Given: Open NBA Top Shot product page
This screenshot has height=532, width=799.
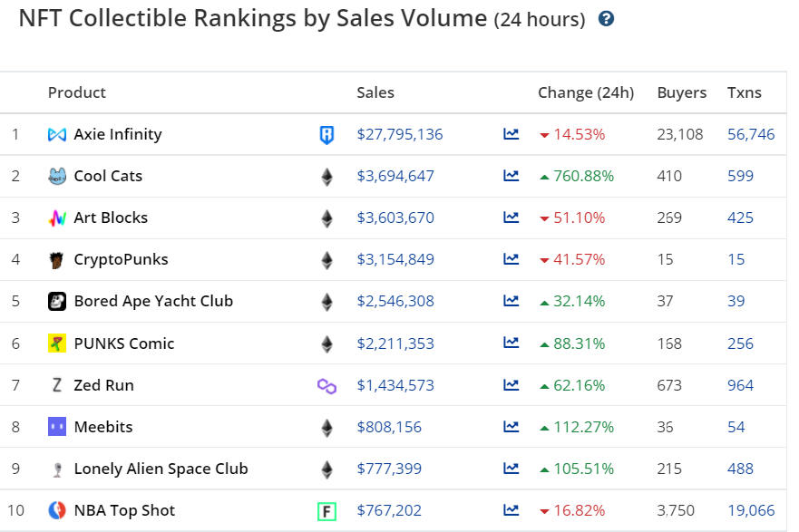Looking at the screenshot, I should [124, 510].
